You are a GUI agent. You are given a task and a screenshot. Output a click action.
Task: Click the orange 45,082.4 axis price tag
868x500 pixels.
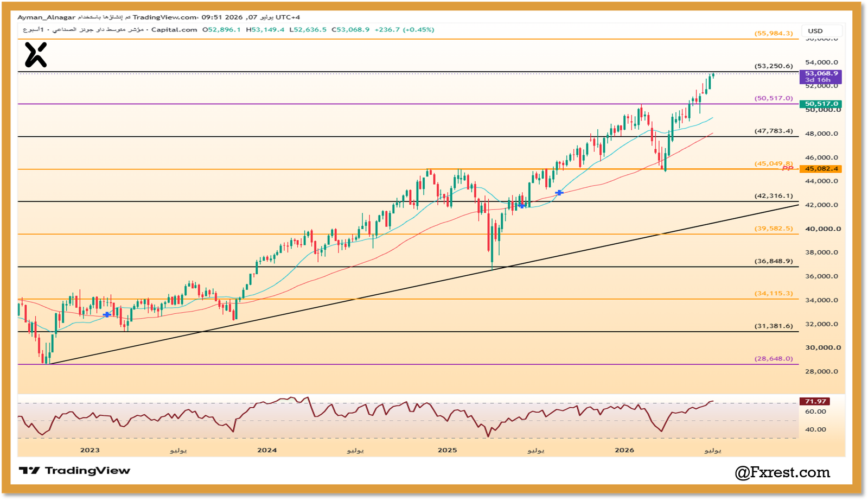(821, 169)
